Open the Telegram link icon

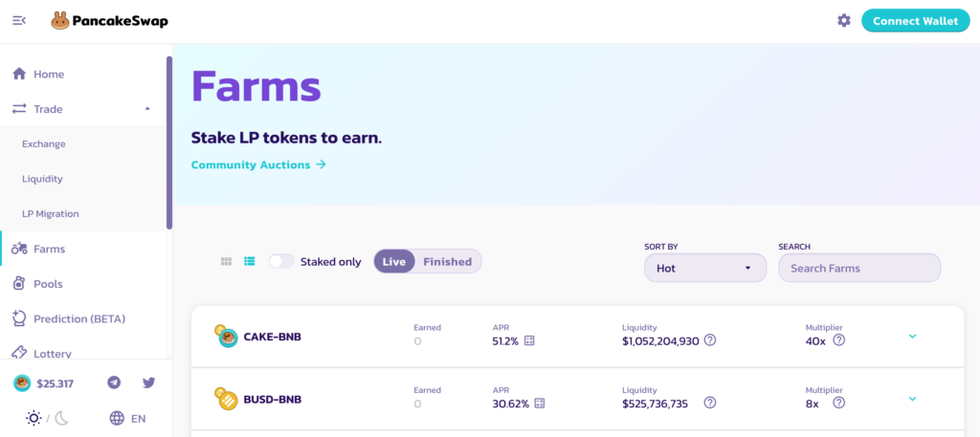(114, 382)
